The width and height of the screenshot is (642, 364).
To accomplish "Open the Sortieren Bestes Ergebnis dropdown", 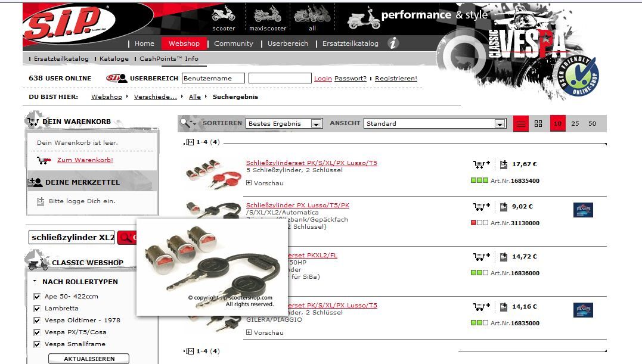I will pyautogui.click(x=284, y=123).
